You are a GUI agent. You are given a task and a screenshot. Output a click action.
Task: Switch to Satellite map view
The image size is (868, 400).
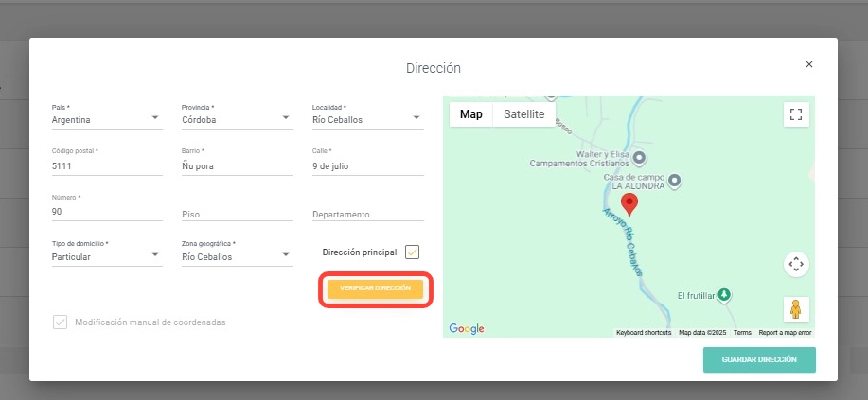[523, 114]
